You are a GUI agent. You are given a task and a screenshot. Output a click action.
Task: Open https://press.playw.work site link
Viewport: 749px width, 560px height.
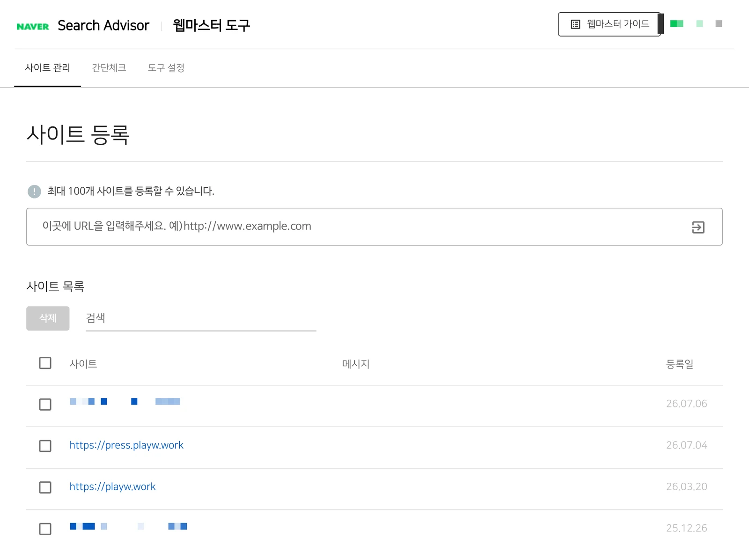tap(126, 445)
